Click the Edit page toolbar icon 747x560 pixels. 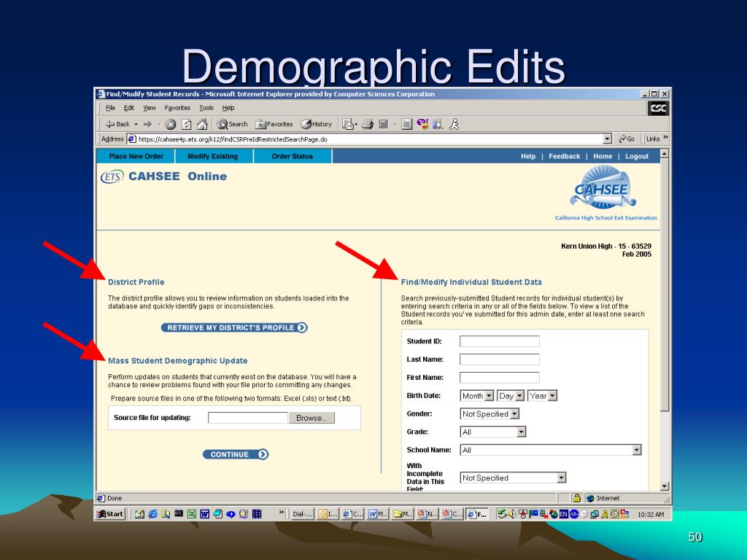(384, 124)
